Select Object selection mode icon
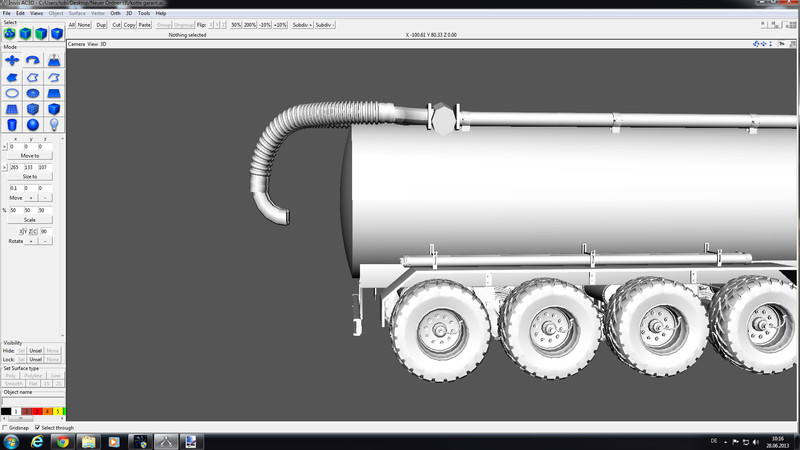This screenshot has width=800, height=450. tap(25, 34)
